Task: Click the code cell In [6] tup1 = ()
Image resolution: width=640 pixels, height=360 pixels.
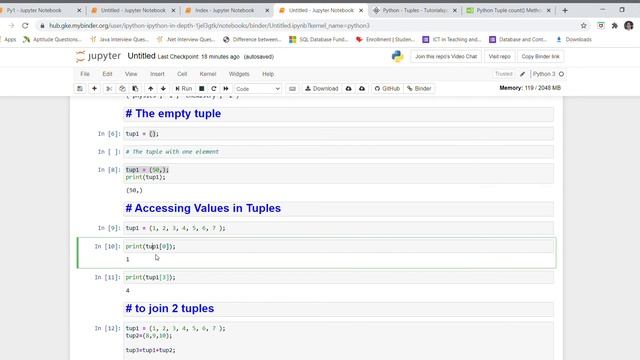Action: click(x=338, y=133)
